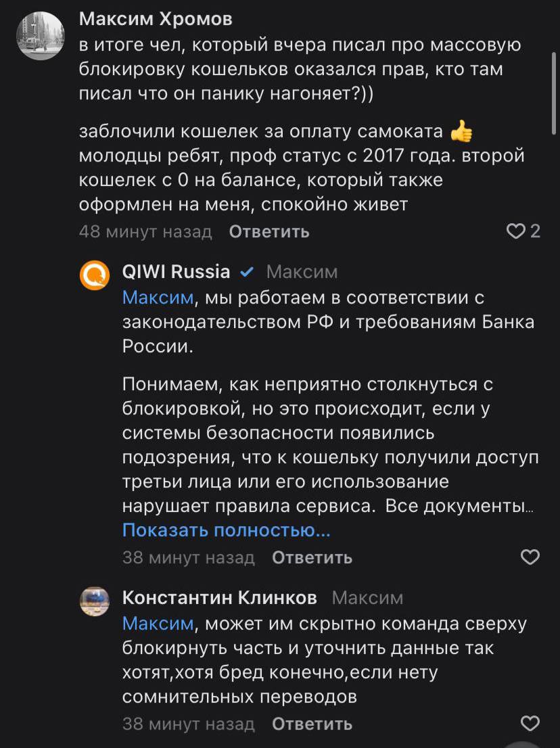Screen dimensions: 560x748
Task: Click the verified checkmark beside QIWI Russia
Action: point(248,273)
